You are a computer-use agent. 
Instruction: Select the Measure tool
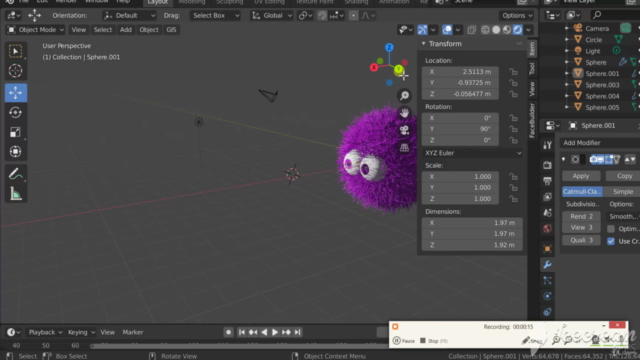point(16,194)
